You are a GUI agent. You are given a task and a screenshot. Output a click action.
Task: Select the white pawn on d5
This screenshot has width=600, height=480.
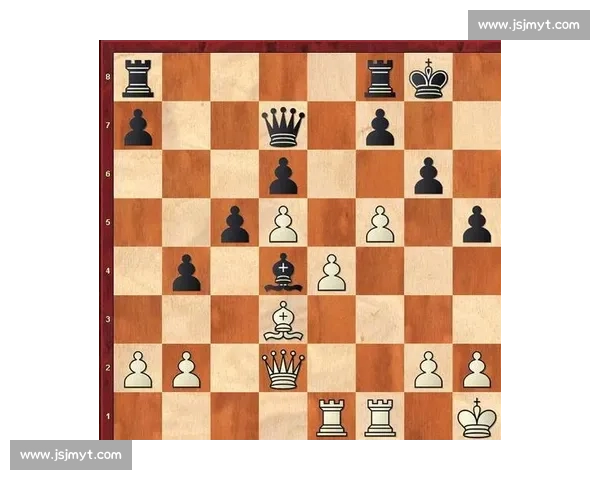pyautogui.click(x=283, y=224)
